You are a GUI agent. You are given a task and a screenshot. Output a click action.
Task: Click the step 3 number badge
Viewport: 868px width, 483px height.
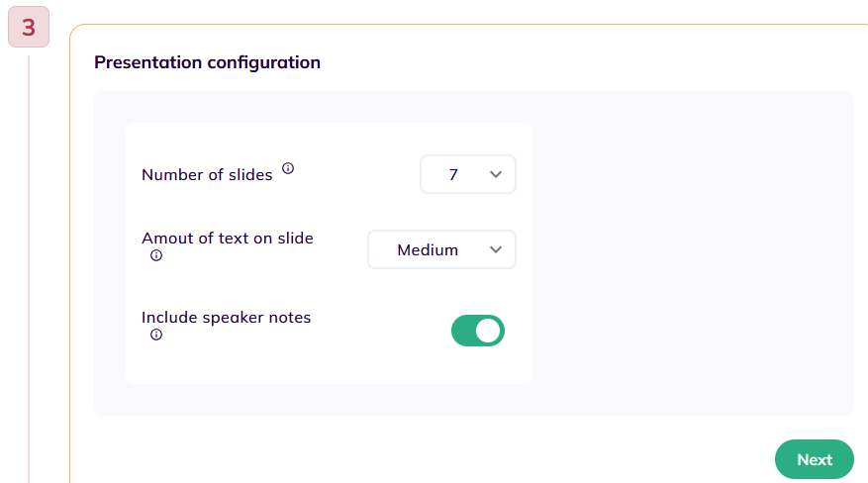pos(29,27)
